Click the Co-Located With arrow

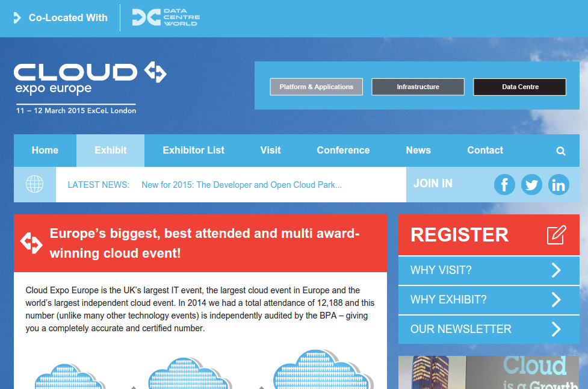(x=17, y=18)
